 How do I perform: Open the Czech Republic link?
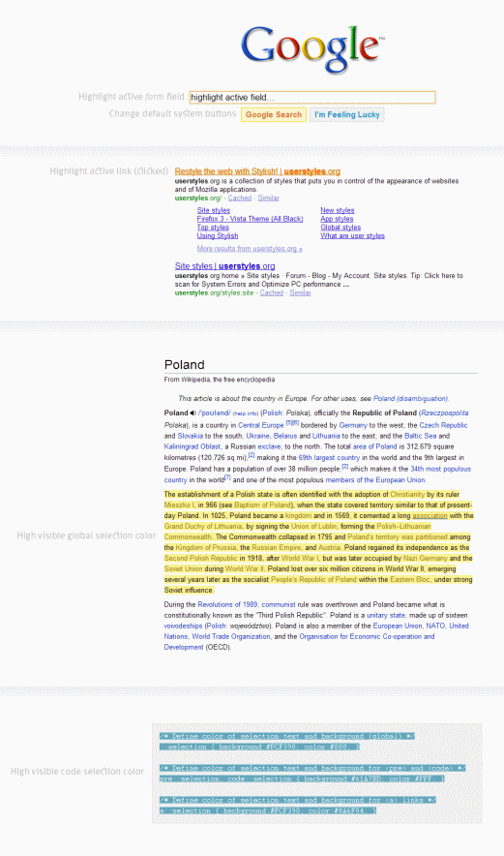click(443, 425)
